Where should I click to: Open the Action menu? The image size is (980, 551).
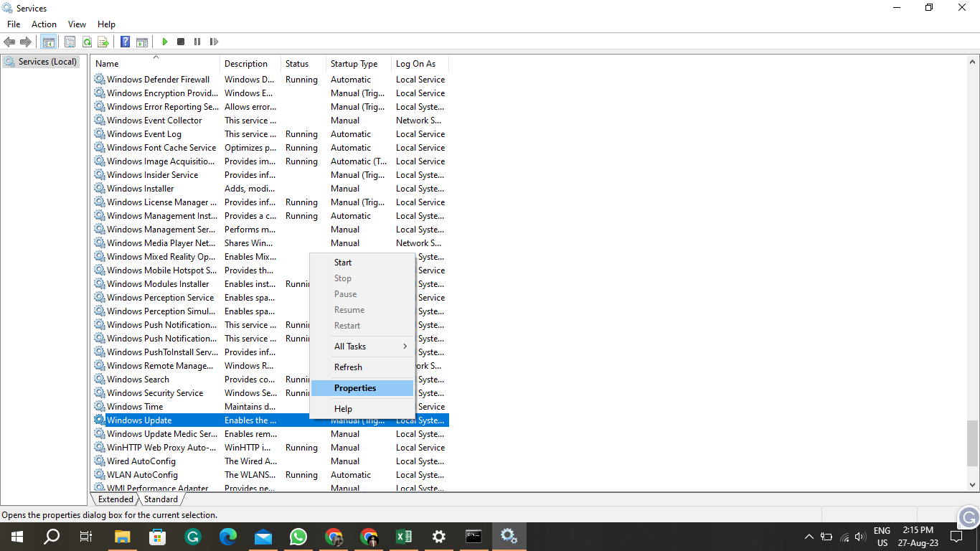[44, 24]
